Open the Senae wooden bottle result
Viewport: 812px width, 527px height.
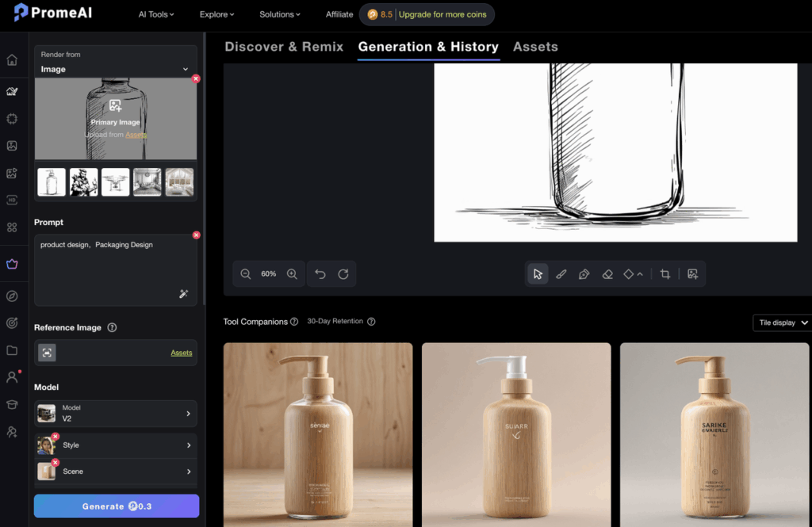coord(318,435)
